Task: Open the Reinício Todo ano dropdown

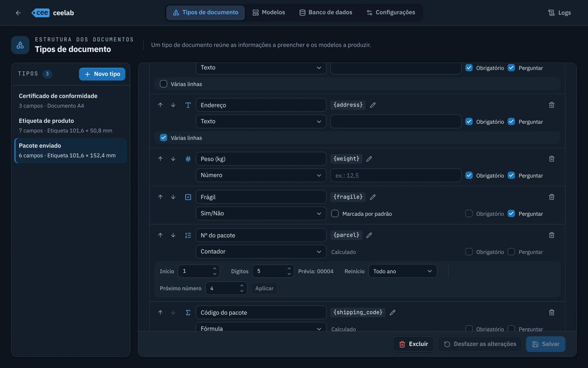Action: click(x=403, y=271)
